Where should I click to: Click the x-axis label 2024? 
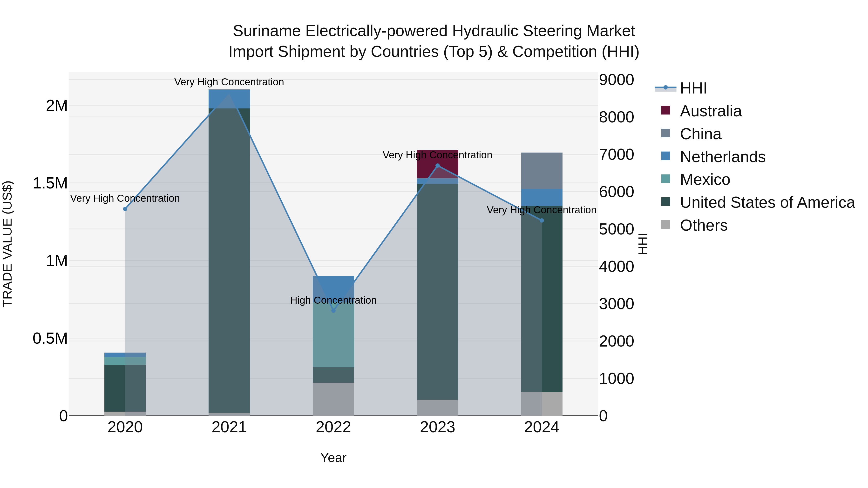(542, 427)
